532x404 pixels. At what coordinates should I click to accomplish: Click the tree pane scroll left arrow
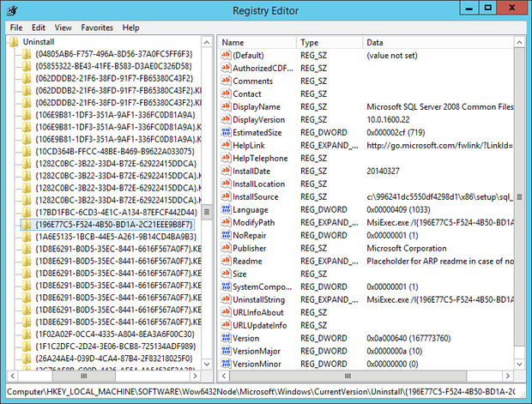point(13,376)
